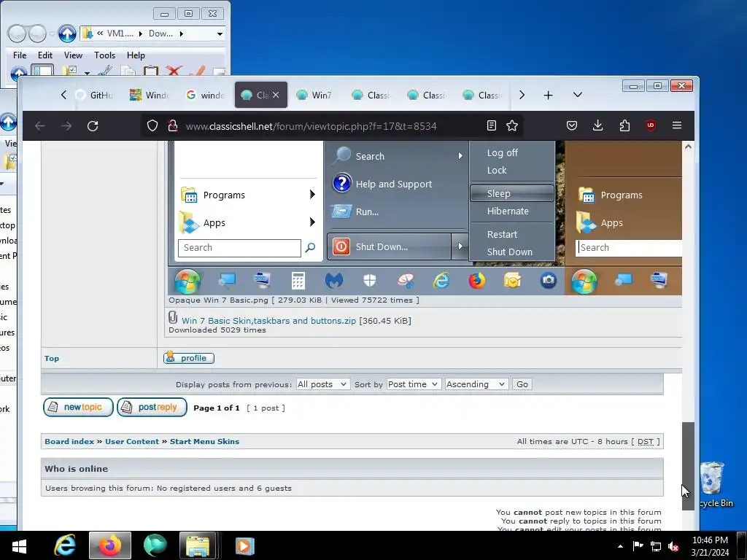Screen dimensions: 747x560
Task: Click the paperclip attachment icon beside the zip
Action: click(x=173, y=317)
